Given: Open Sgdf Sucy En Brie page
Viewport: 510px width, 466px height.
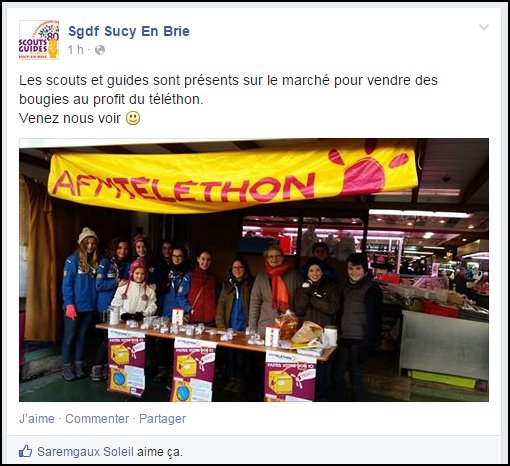Looking at the screenshot, I should [x=129, y=31].
